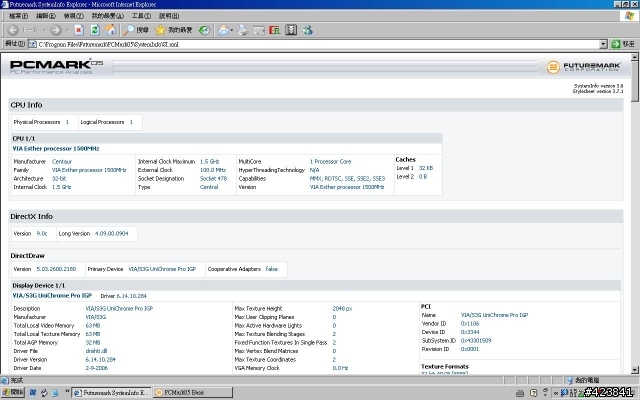Click the red ER toolbar icon

pyautogui.click(x=275, y=30)
